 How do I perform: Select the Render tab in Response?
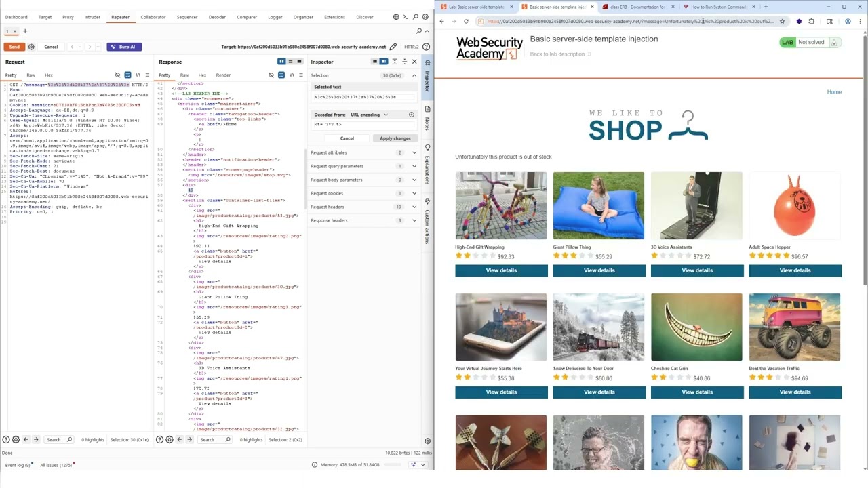click(x=223, y=75)
